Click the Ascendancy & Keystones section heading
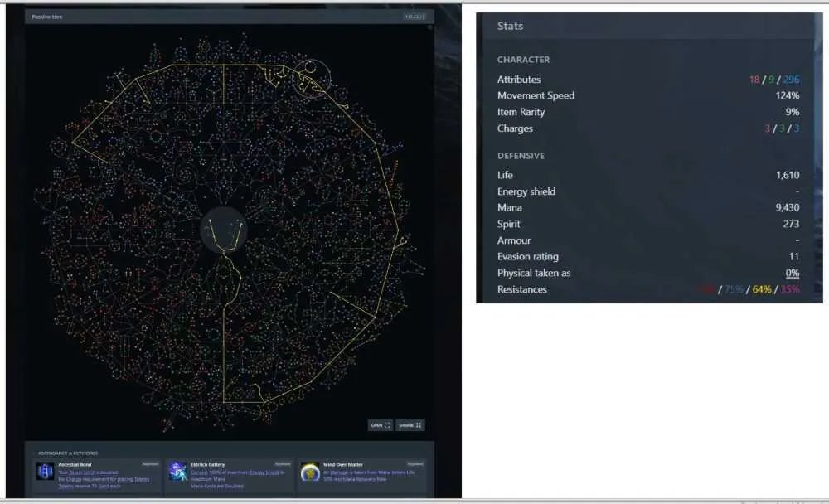Image resolution: width=829 pixels, height=504 pixels. 68,453
